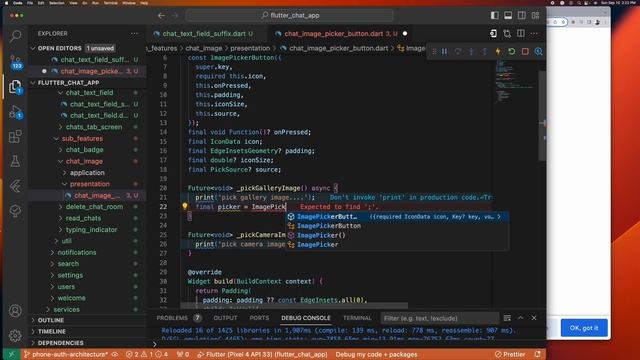Open Explorer Views and More Actions ellipsis
The height and width of the screenshot is (360, 640).
[134, 33]
